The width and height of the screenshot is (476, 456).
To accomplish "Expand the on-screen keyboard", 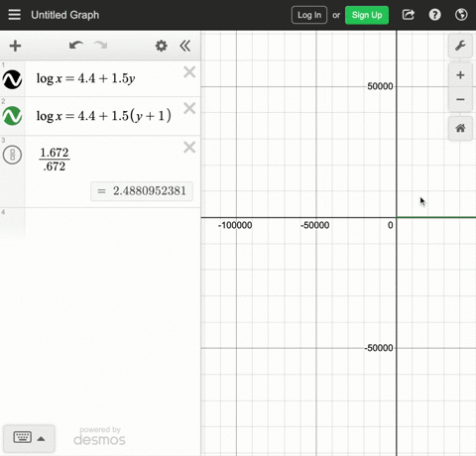I will (x=29, y=438).
